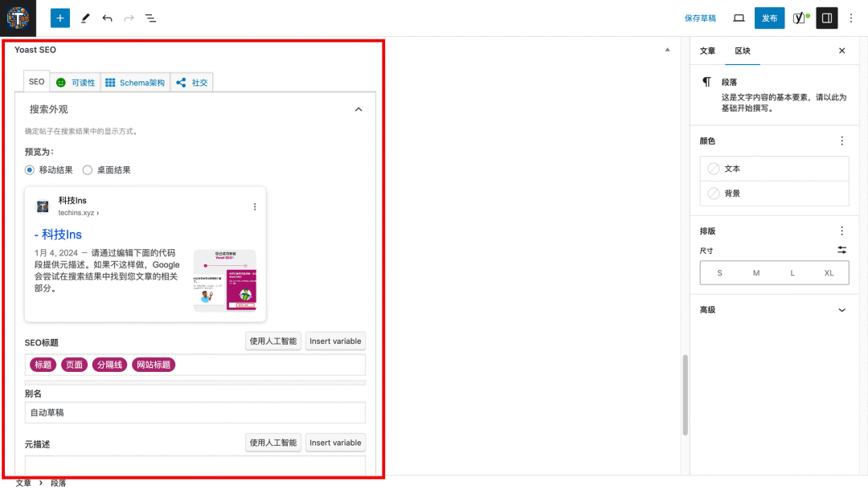Select the pencil Tools icon

85,18
